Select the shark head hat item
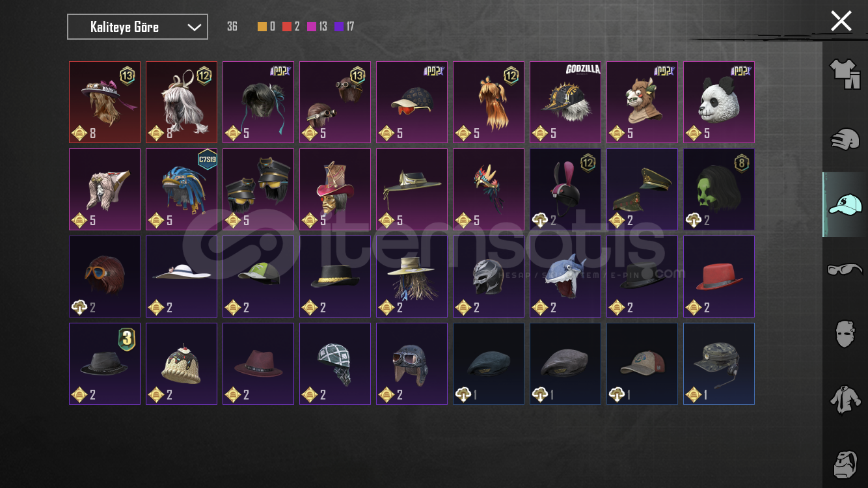The image size is (868, 488). (x=565, y=277)
